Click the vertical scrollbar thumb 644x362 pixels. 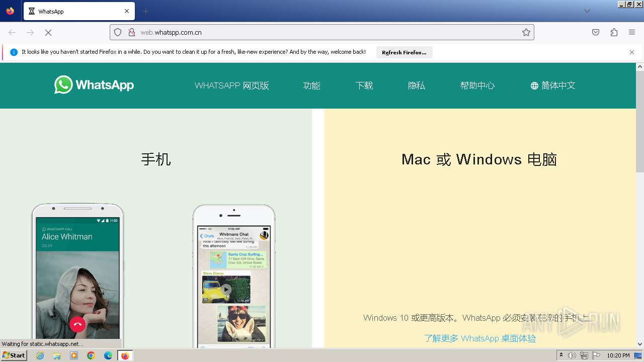click(640, 121)
